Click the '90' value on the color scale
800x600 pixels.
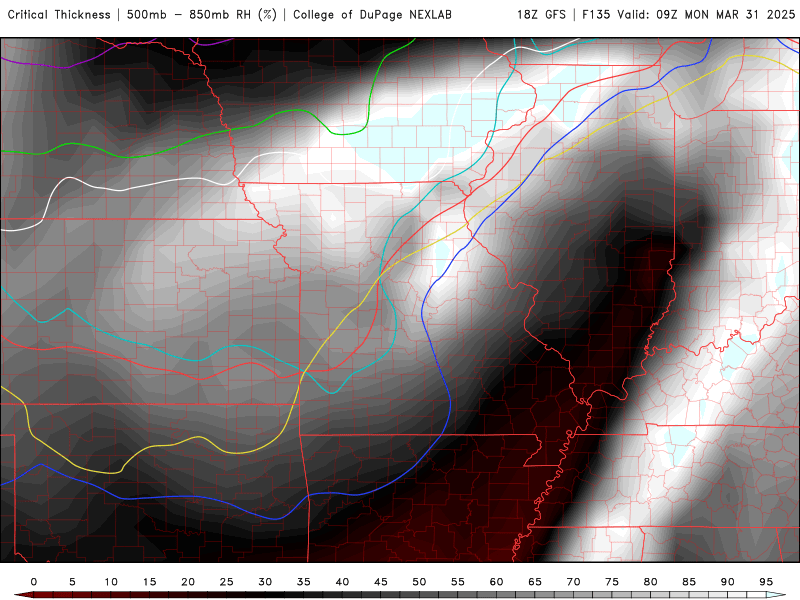[728, 582]
